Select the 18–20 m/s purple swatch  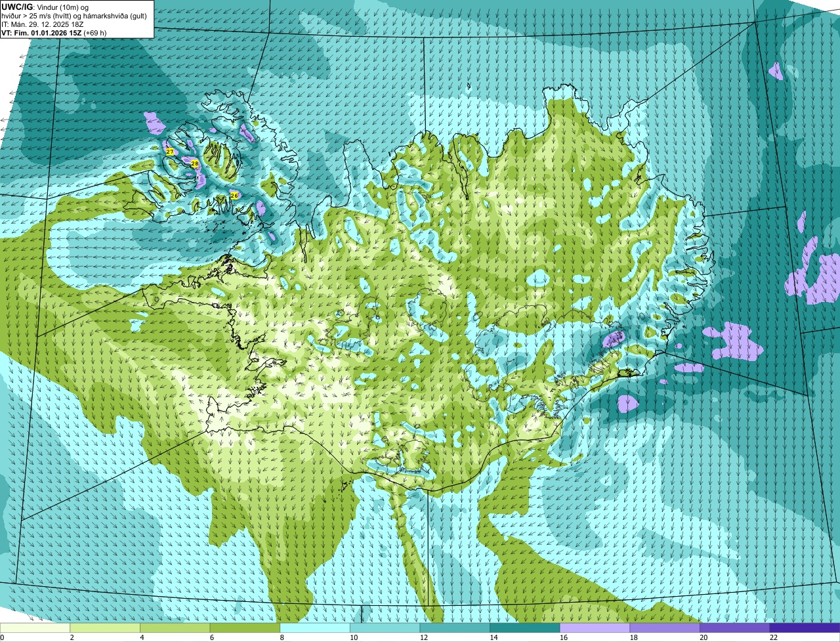(665, 628)
